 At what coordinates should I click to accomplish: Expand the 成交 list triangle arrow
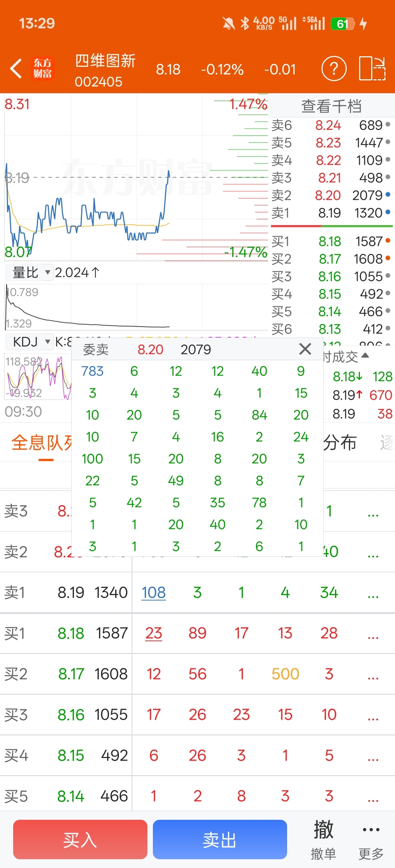[x=365, y=355]
